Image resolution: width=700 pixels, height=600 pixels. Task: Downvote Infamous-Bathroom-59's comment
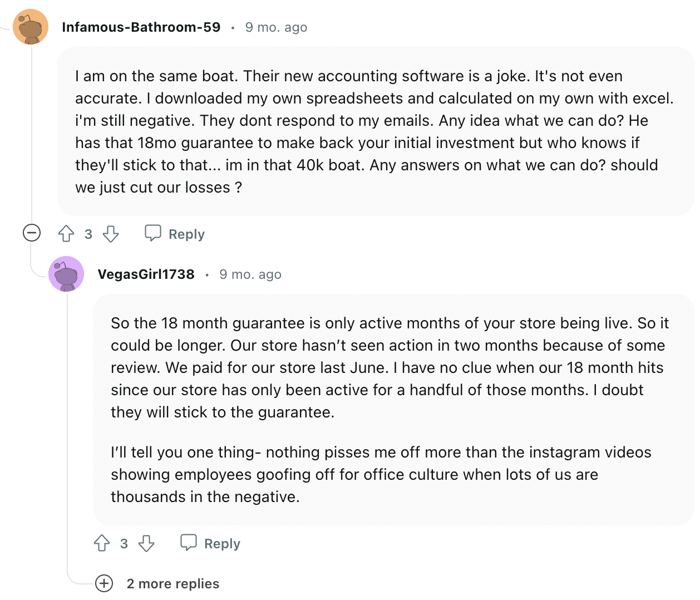pos(111,234)
